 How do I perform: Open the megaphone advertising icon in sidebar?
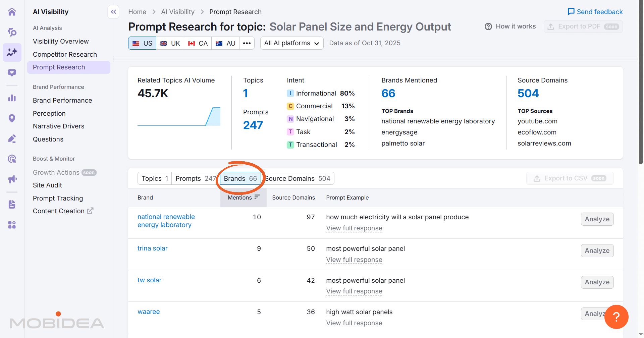coord(12,179)
